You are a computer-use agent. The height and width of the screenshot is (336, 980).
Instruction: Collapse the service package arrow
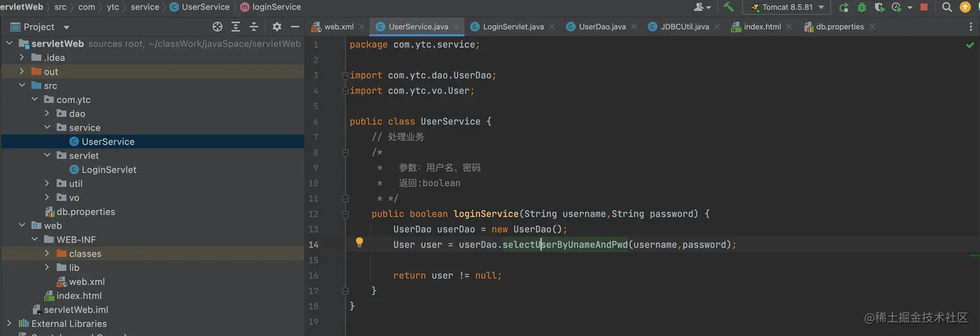point(47,128)
